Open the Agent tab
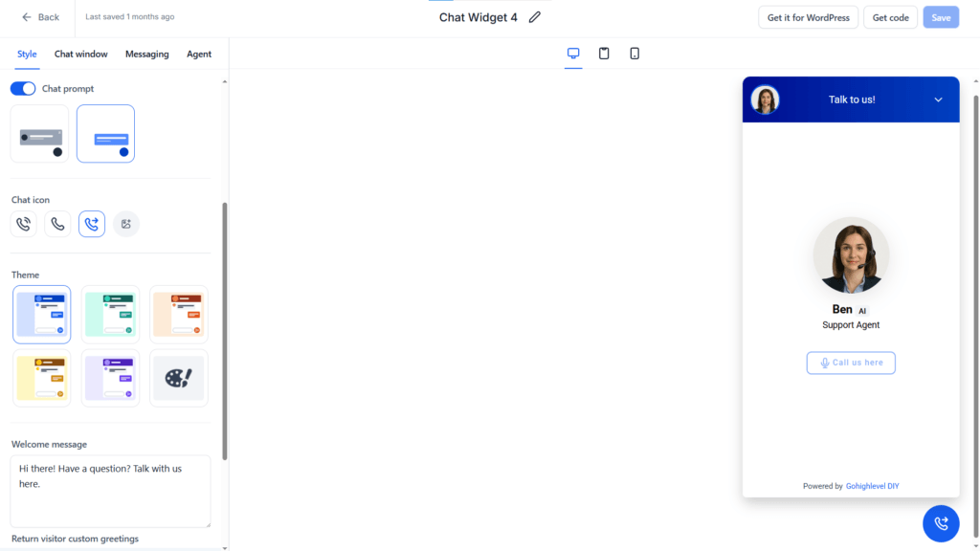The height and width of the screenshot is (551, 980). (199, 54)
